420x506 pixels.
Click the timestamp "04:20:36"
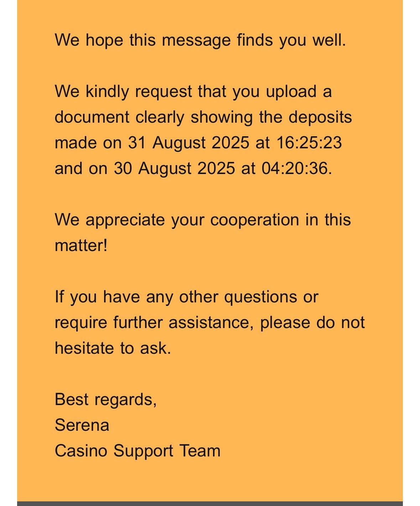coord(294,168)
